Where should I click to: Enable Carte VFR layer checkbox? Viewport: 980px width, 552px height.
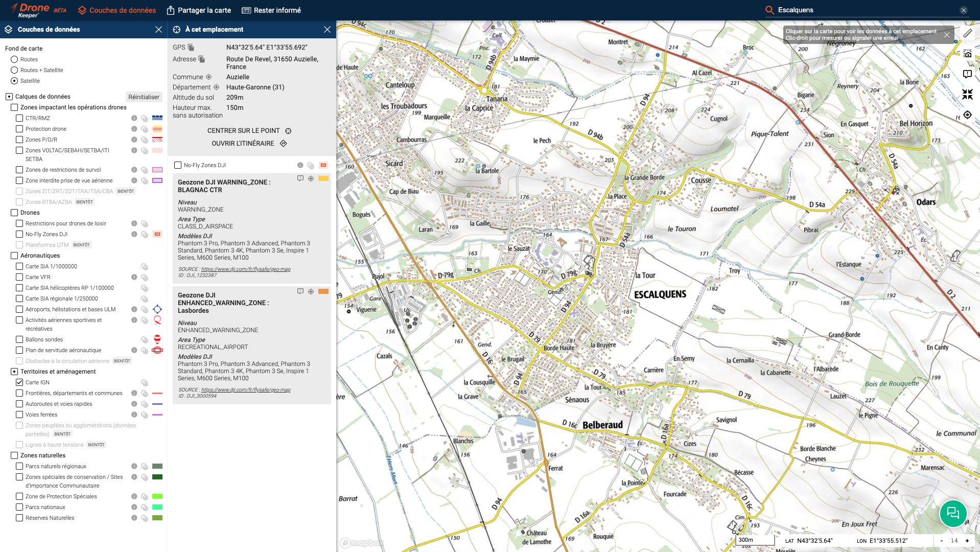19,277
